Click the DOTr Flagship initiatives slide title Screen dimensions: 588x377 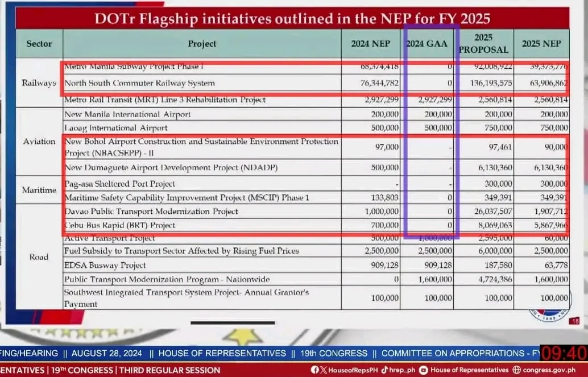(x=292, y=19)
